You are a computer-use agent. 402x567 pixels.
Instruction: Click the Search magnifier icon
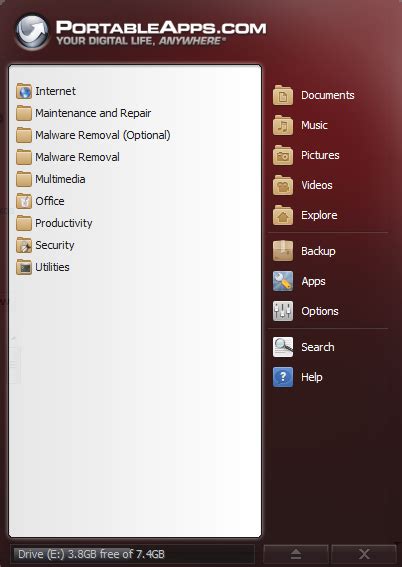pyautogui.click(x=283, y=347)
